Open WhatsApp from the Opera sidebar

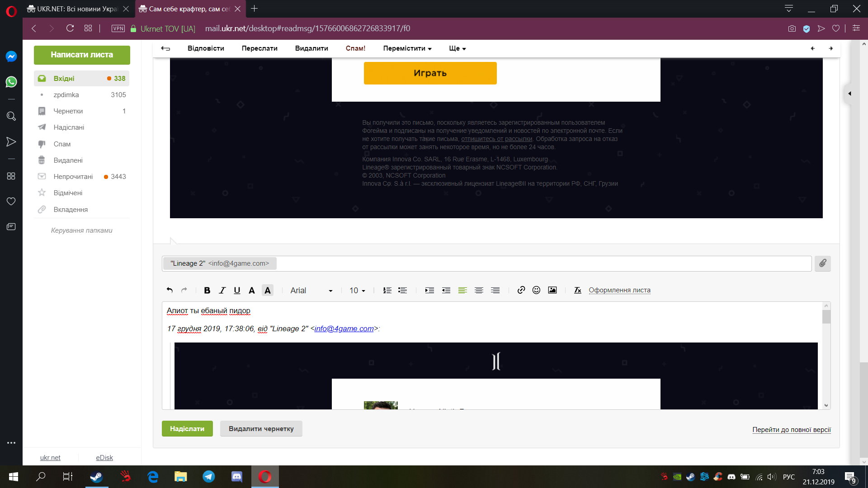coord(11,82)
